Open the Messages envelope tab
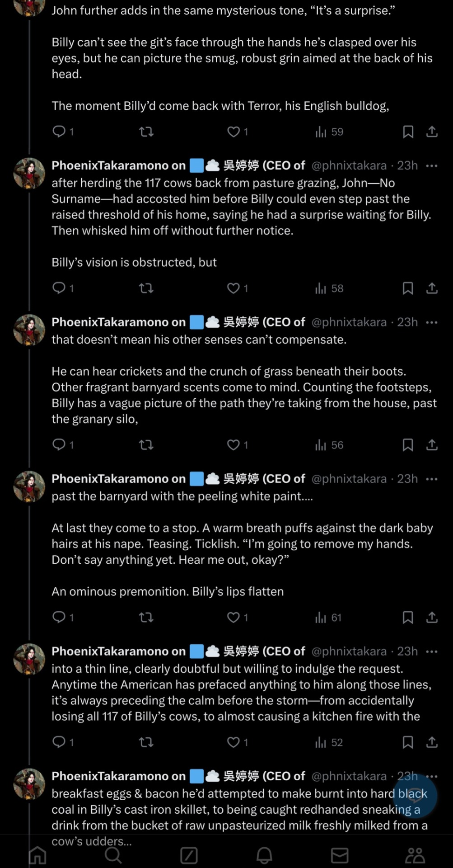 [340, 855]
